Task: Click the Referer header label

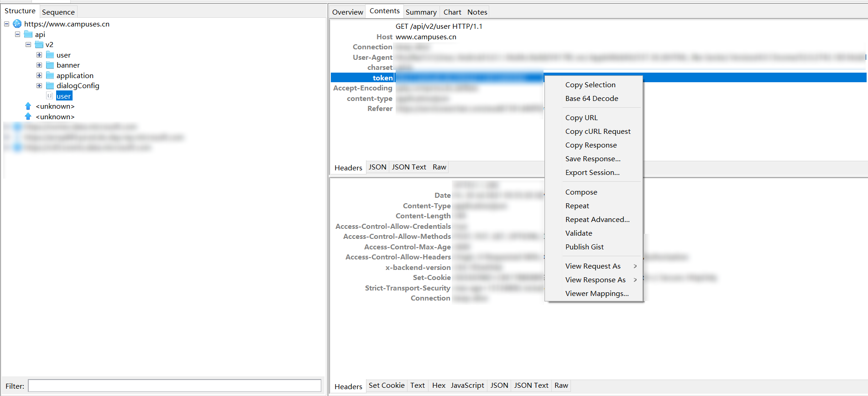Action: coord(380,108)
